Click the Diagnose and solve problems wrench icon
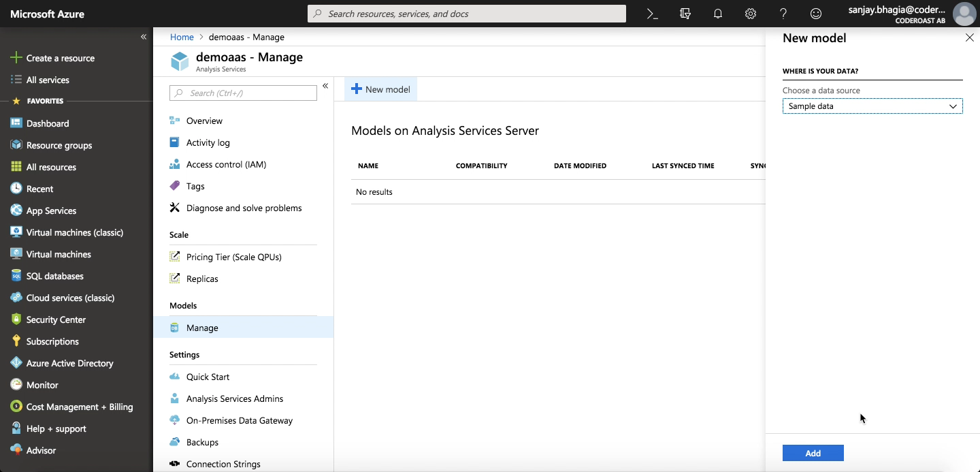 175,208
